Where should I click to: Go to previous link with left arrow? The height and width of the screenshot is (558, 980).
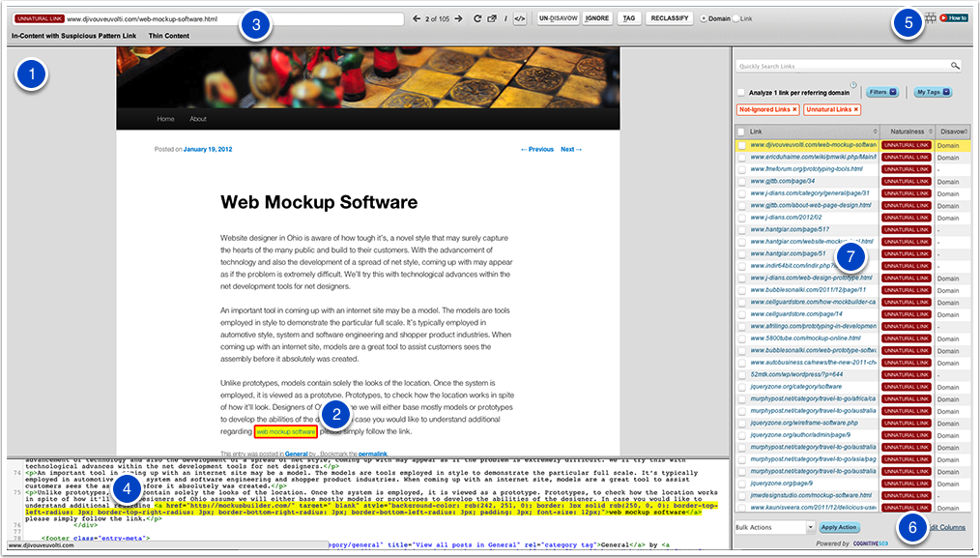pyautogui.click(x=417, y=18)
